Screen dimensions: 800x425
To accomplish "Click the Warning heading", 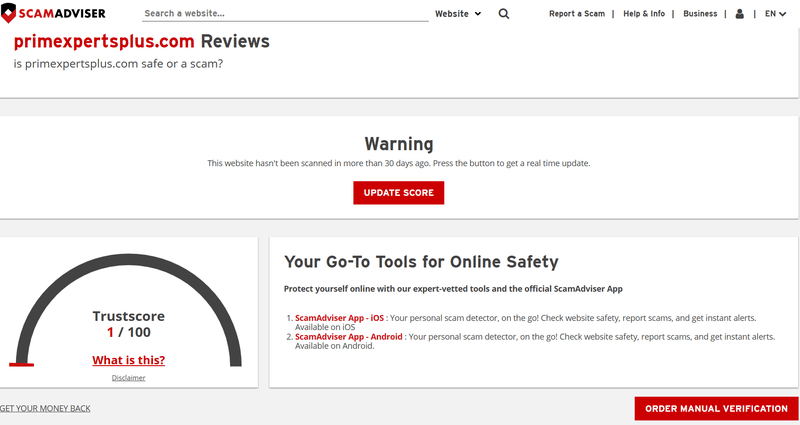I will tap(399, 144).
